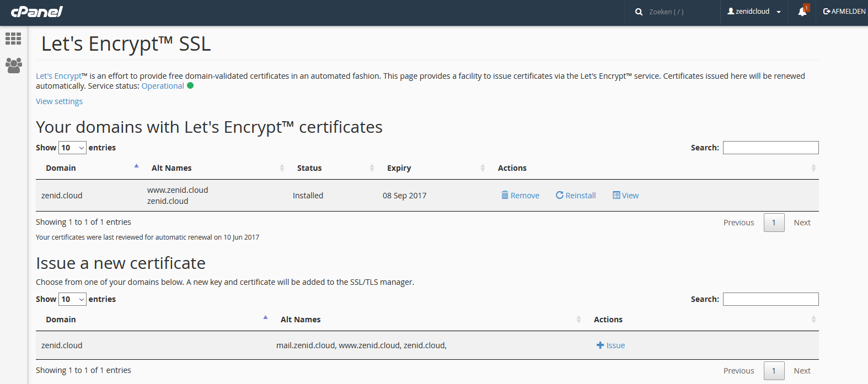Select page 1 in certificates table pagination

tap(774, 223)
